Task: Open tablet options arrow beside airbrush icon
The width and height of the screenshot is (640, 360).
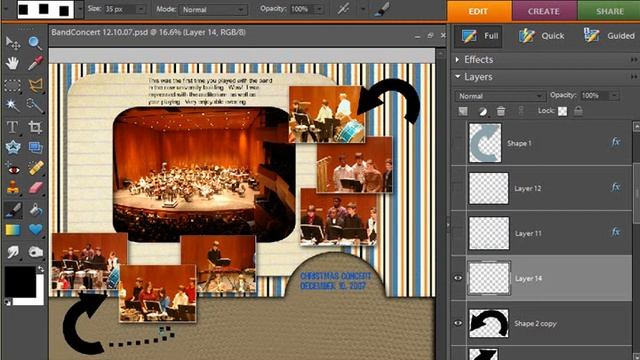Action: [363, 9]
